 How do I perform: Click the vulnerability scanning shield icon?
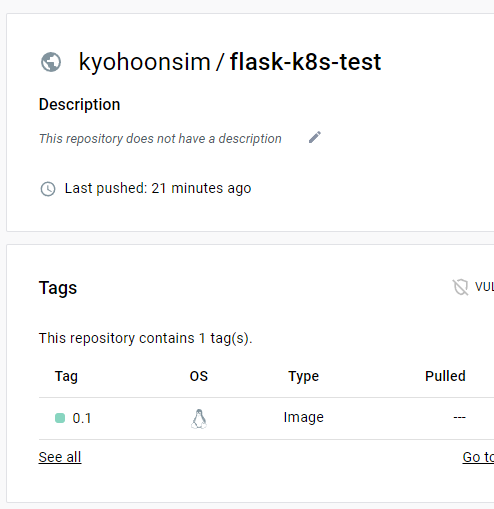[x=461, y=287]
